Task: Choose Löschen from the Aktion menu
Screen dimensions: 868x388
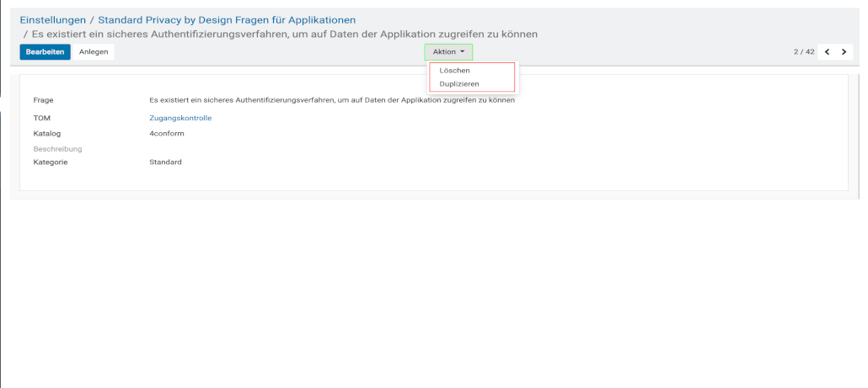Action: [455, 71]
